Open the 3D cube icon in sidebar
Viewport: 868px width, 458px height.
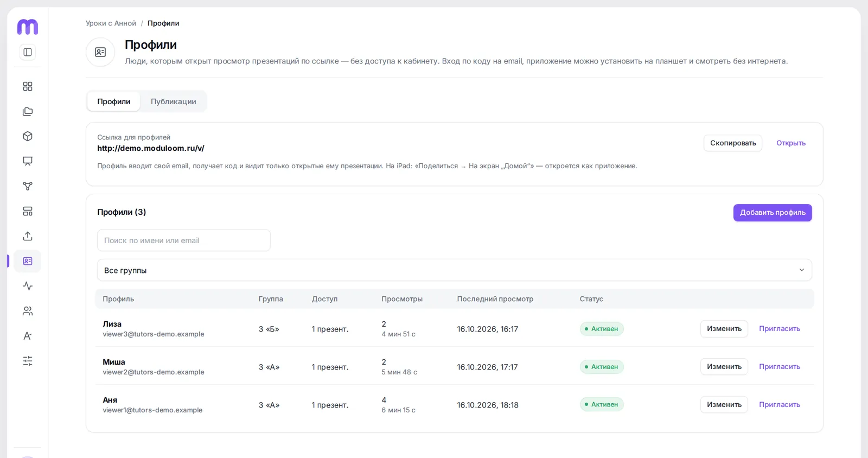[x=28, y=136]
